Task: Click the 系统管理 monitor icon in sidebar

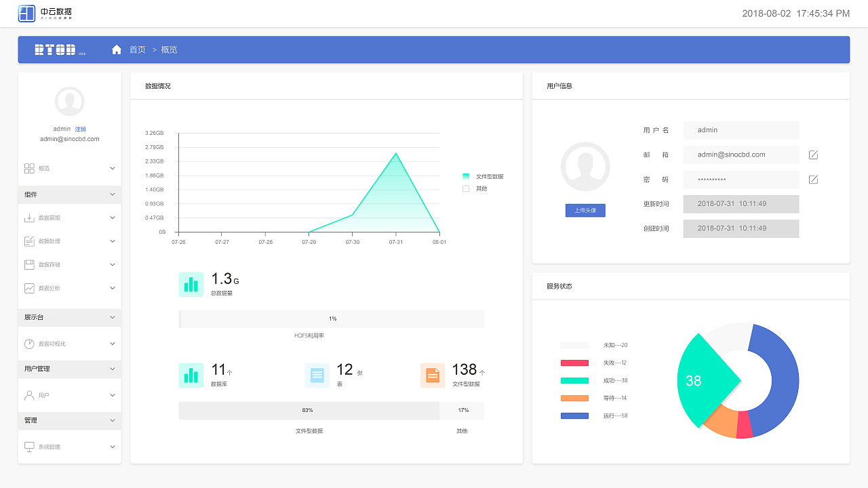Action: click(29, 447)
